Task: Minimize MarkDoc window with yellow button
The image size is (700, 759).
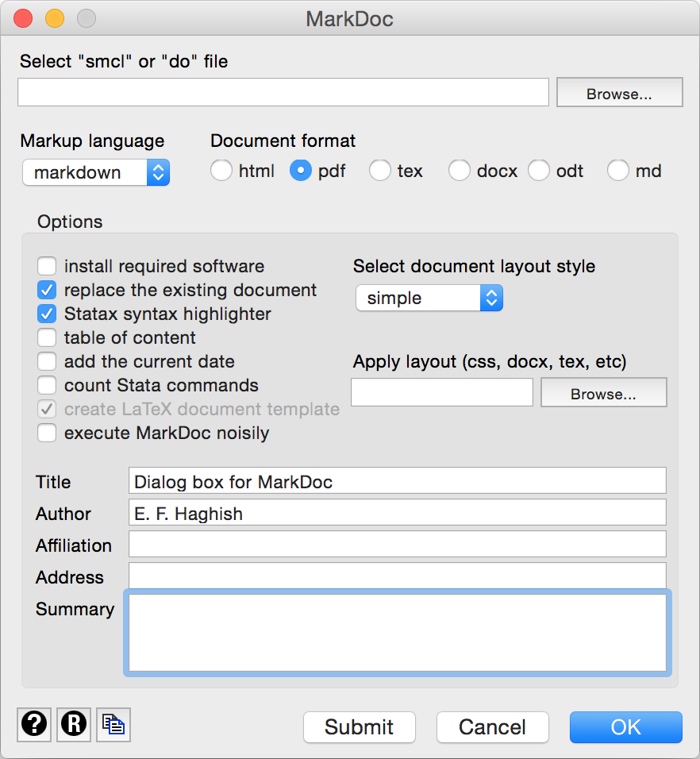Action: click(x=55, y=18)
